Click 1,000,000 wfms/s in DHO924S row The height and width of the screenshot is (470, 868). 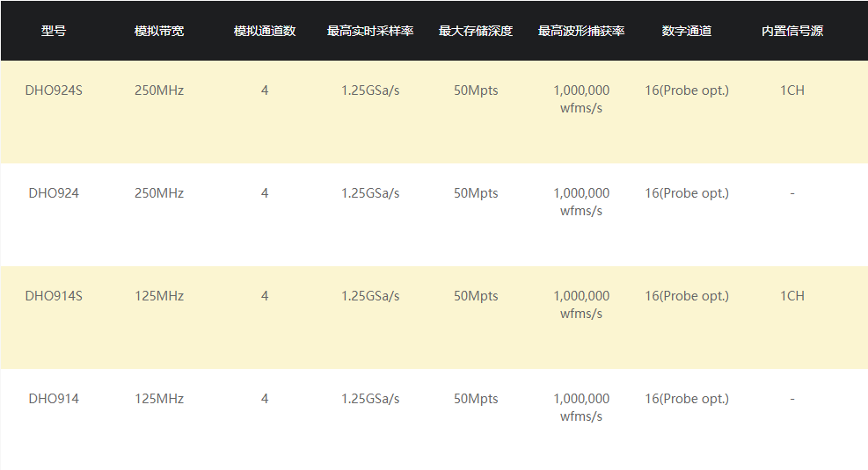point(581,99)
